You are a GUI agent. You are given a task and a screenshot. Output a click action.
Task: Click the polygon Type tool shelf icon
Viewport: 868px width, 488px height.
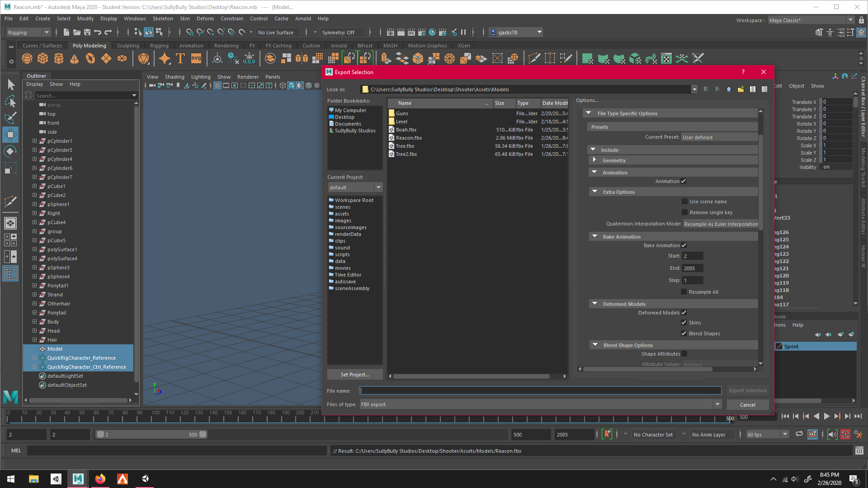(x=180, y=58)
